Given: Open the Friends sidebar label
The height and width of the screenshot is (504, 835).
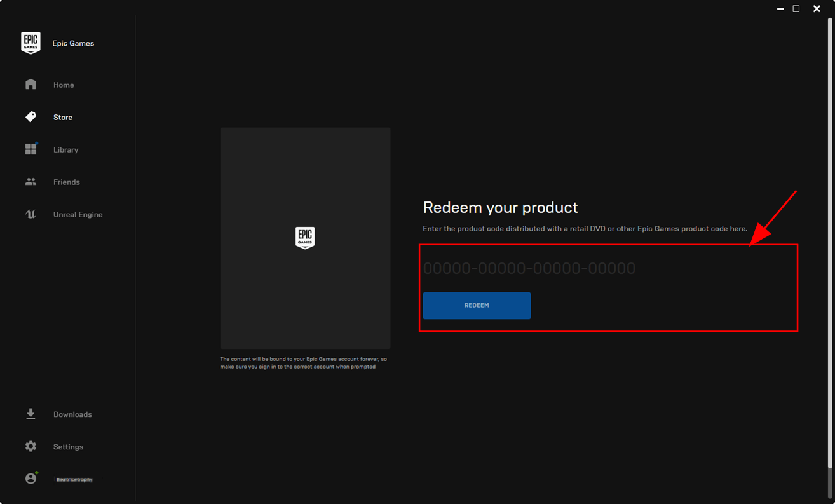Looking at the screenshot, I should pos(67,182).
